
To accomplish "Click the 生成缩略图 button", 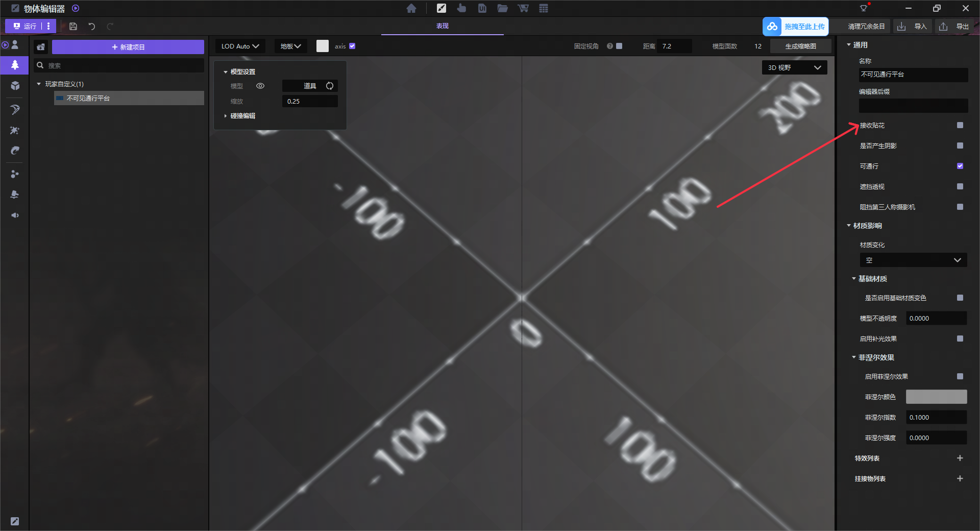I will point(800,46).
